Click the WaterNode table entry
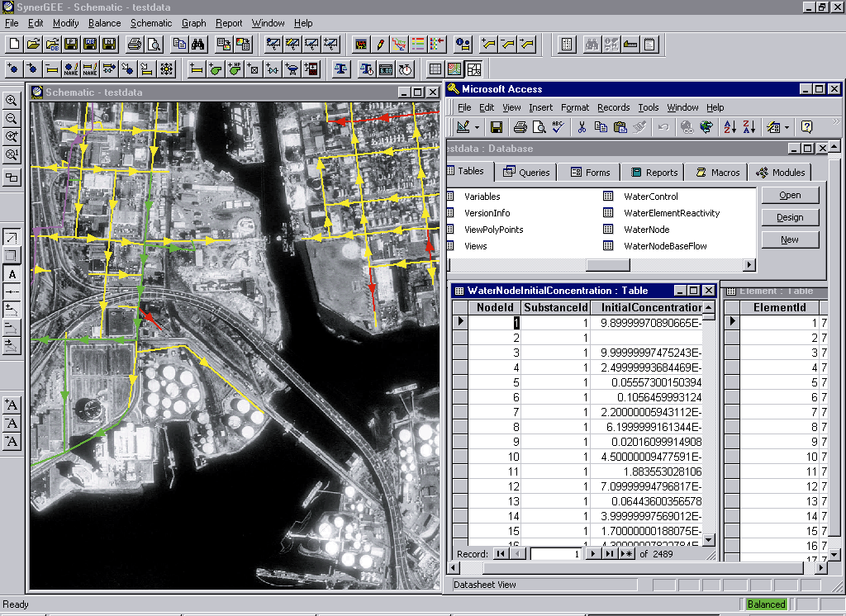The height and width of the screenshot is (616, 846). pos(646,230)
